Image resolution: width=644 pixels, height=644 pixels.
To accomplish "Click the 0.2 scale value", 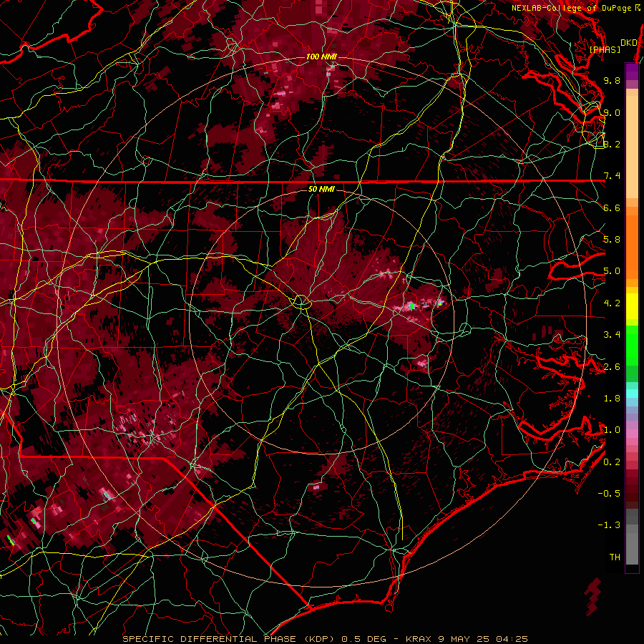I will [x=612, y=462].
